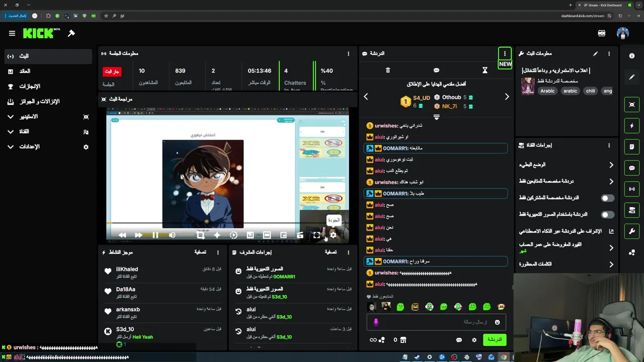Toggle the chat bubble widget on right sidebar
The image size is (644, 362).
tap(632, 168)
